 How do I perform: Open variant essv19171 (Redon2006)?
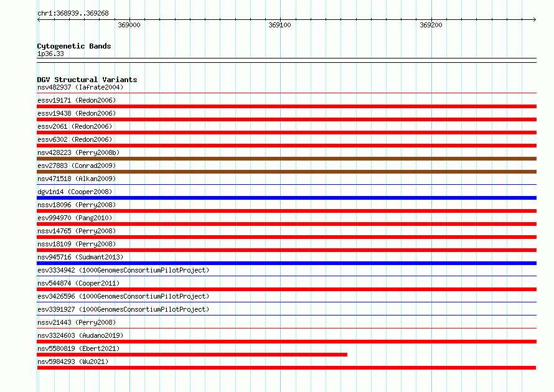[77, 100]
